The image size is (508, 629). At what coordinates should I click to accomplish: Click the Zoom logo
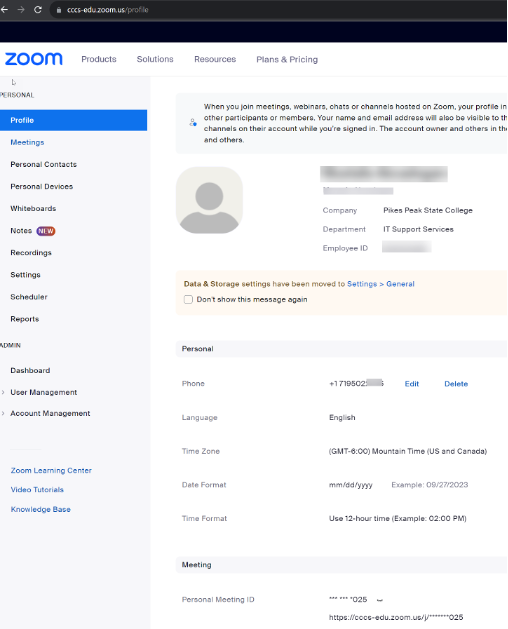[x=34, y=59]
